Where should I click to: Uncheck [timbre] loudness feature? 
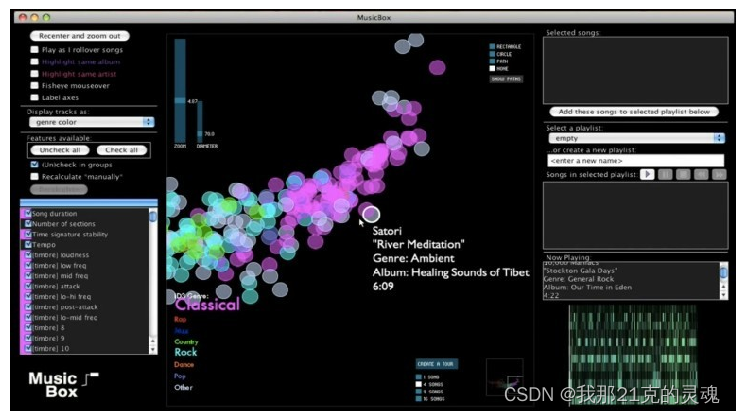click(28, 255)
